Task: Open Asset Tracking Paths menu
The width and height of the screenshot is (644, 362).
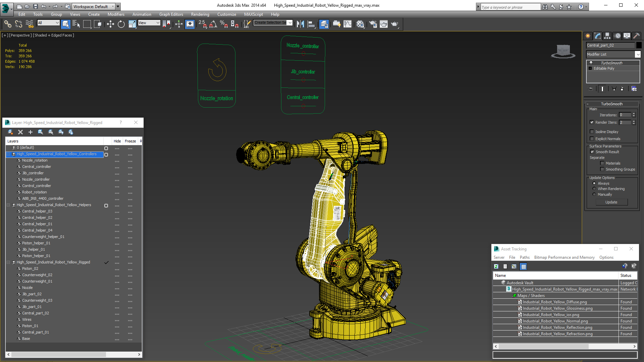Action: 525,257
